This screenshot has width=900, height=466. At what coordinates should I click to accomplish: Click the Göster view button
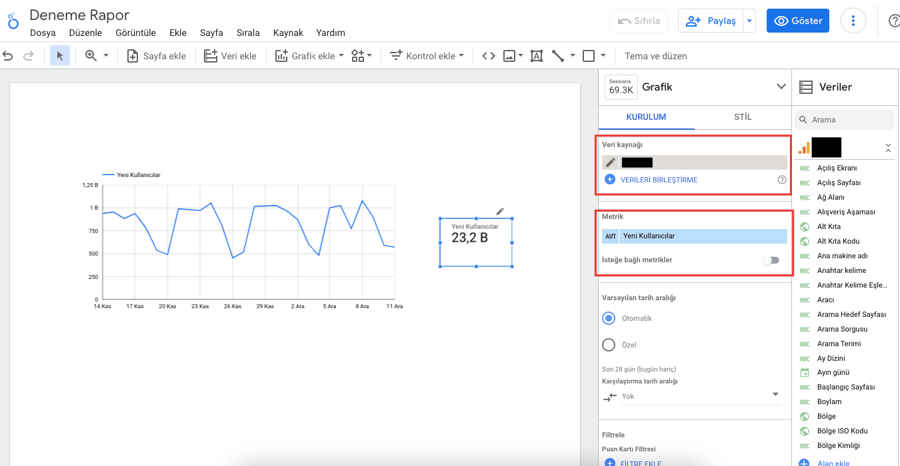(x=798, y=21)
